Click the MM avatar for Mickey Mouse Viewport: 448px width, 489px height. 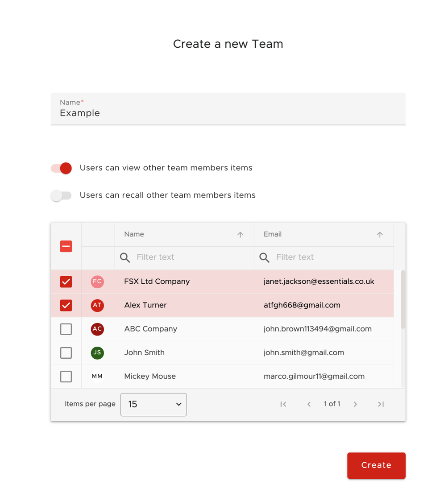[97, 376]
